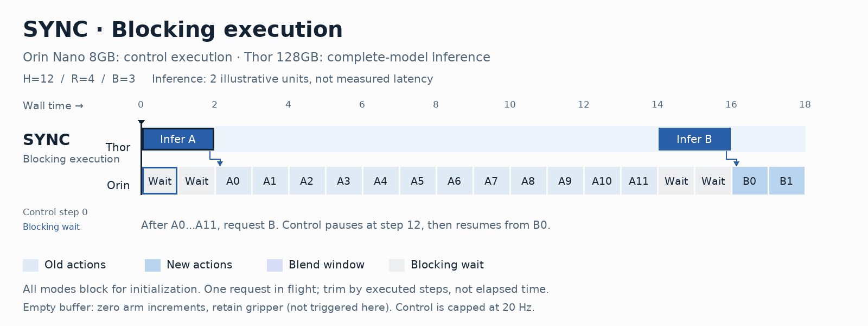Select the B0 new action cell
Image resolution: width=868 pixels, height=326 pixels.
point(750,181)
